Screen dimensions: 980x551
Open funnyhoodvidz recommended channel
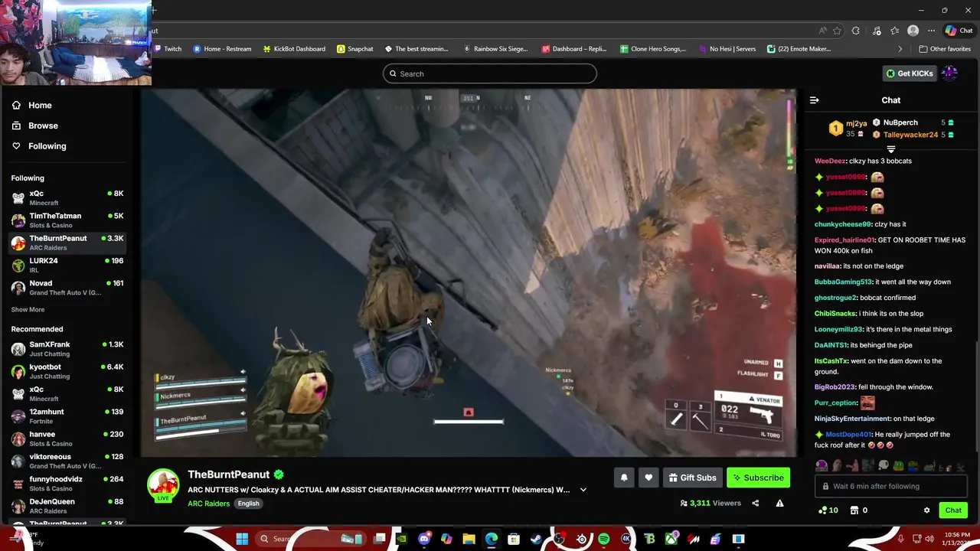(67, 484)
